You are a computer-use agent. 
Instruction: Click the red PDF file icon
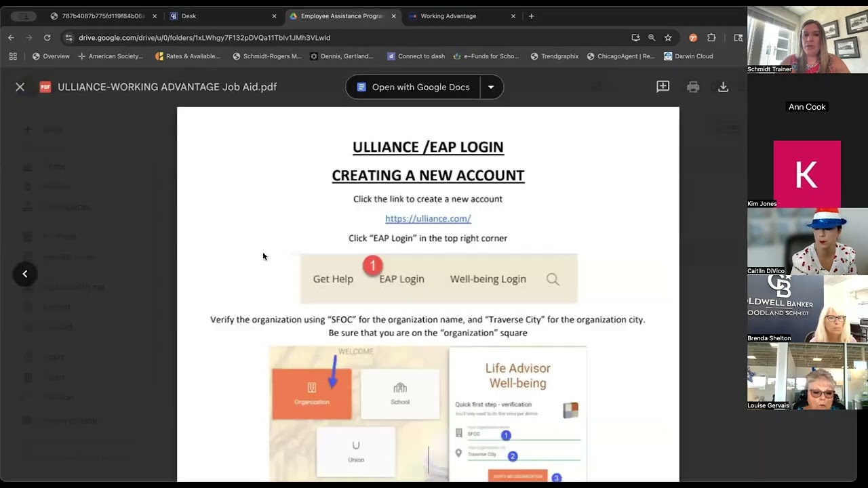[x=45, y=87]
